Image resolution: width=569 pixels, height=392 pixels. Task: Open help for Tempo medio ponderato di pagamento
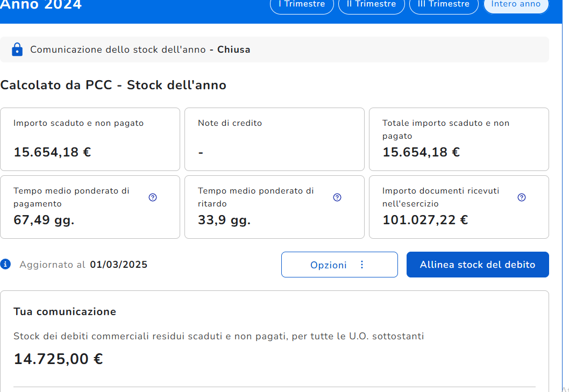coord(153,197)
